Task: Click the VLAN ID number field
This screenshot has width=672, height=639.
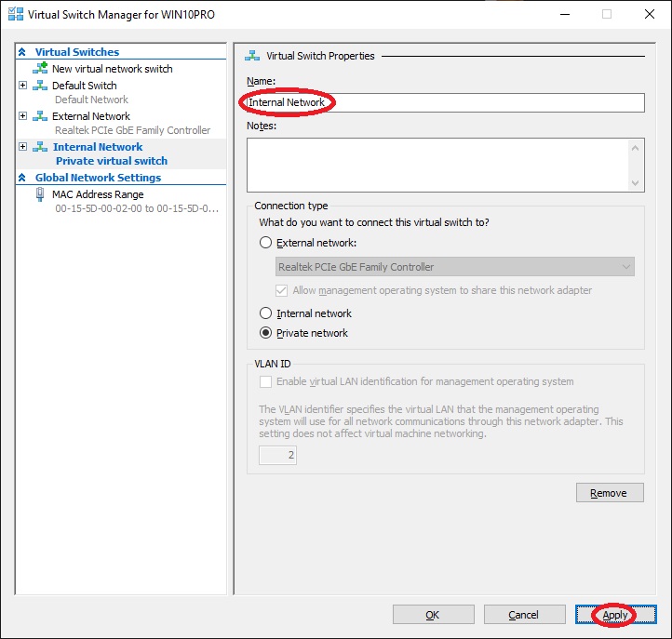Action: (277, 455)
